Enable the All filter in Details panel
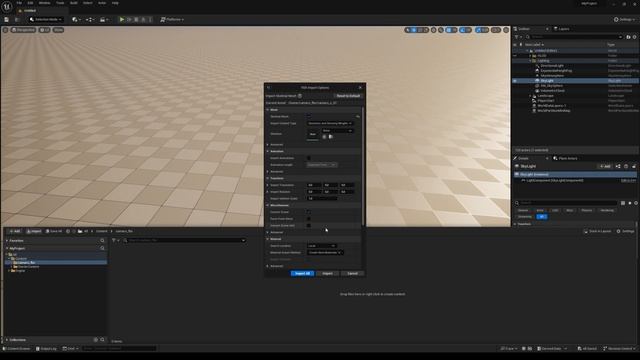This screenshot has width=640, height=360. [542, 217]
